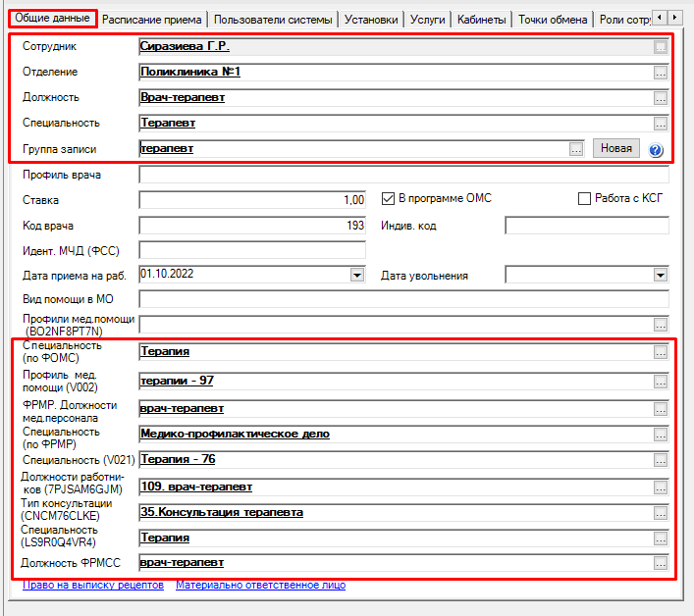Open partially visible Роли сотр tab
The height and width of the screenshot is (616, 694).
point(624,20)
